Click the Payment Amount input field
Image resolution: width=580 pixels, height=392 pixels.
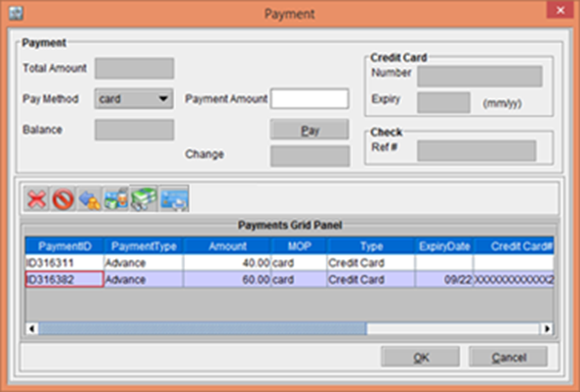[310, 98]
